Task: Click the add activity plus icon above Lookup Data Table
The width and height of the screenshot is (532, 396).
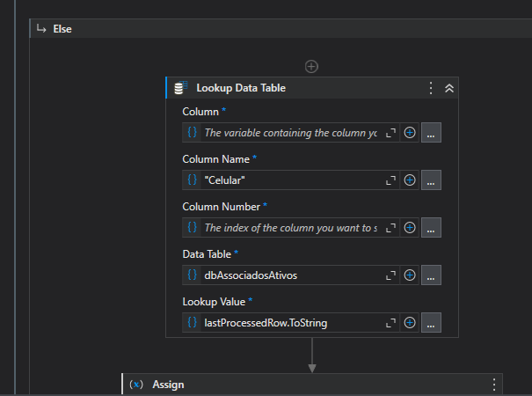Action: point(311,66)
